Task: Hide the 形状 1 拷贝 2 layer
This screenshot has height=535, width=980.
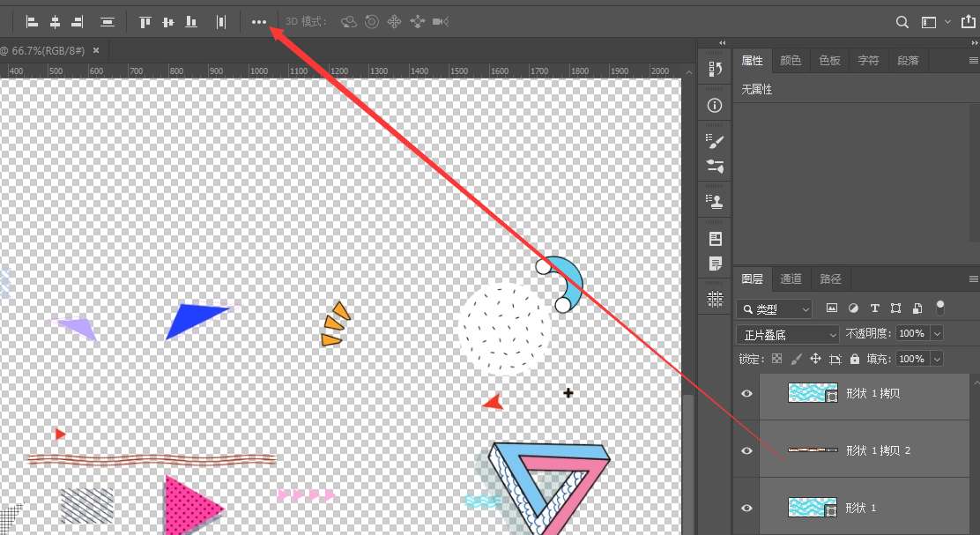Action: pyautogui.click(x=746, y=451)
